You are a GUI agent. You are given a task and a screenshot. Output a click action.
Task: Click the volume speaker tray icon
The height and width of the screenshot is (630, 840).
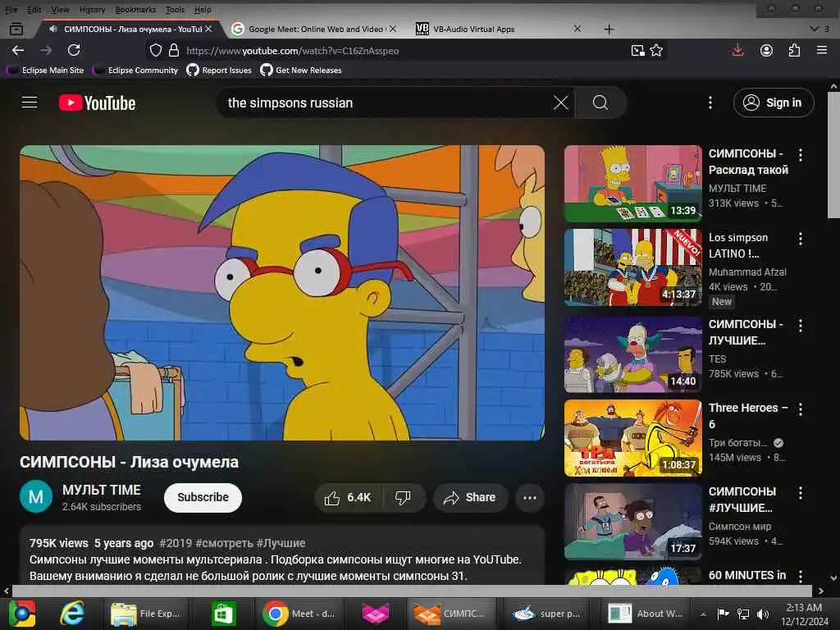pyautogui.click(x=763, y=614)
